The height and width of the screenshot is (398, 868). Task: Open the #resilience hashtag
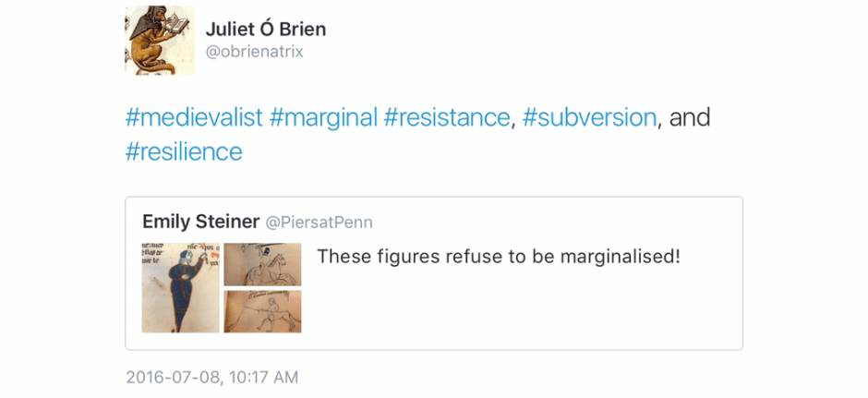point(184,151)
